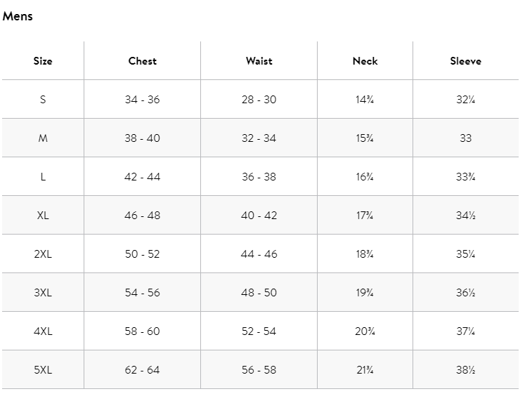Click the Waist column header
532x408 pixels.
(x=259, y=61)
